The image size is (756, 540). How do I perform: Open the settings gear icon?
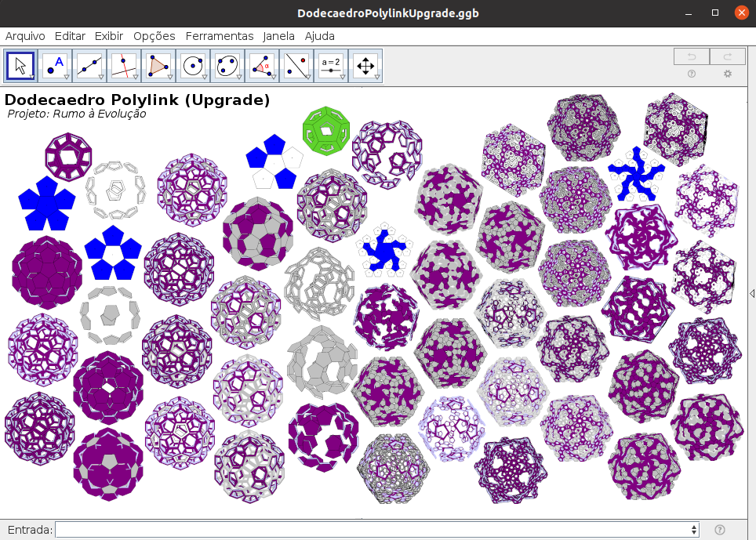coord(728,74)
